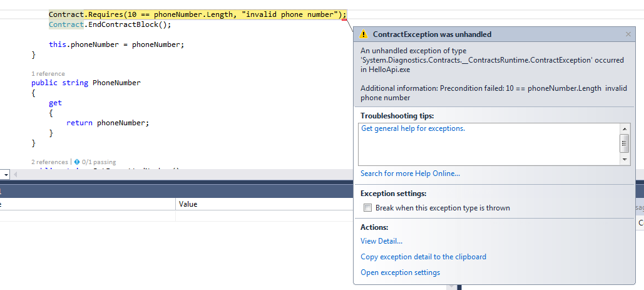This screenshot has width=644, height=290.
Task: Open Get general help for exceptions link
Action: 413,128
